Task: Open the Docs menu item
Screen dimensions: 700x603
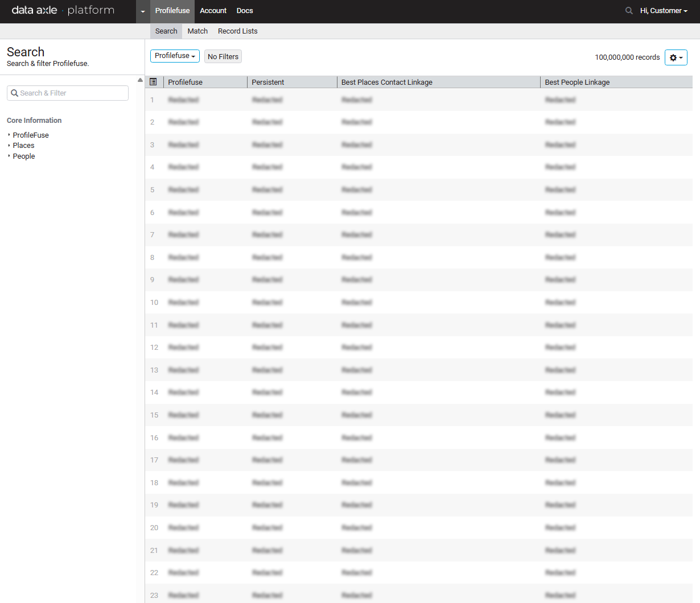Action: coord(245,11)
